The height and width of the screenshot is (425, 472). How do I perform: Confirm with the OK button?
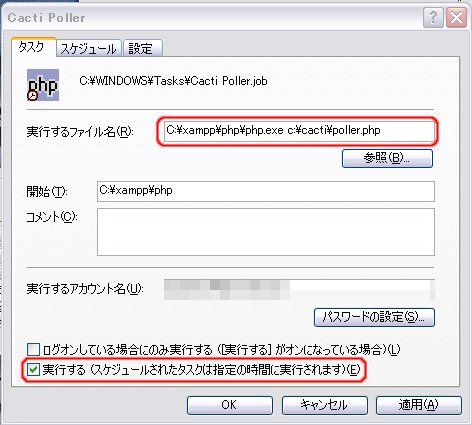click(230, 405)
